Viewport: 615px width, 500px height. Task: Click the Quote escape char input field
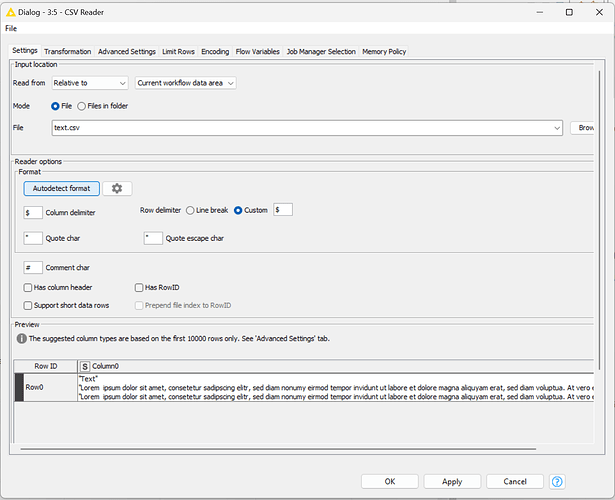(x=153, y=238)
